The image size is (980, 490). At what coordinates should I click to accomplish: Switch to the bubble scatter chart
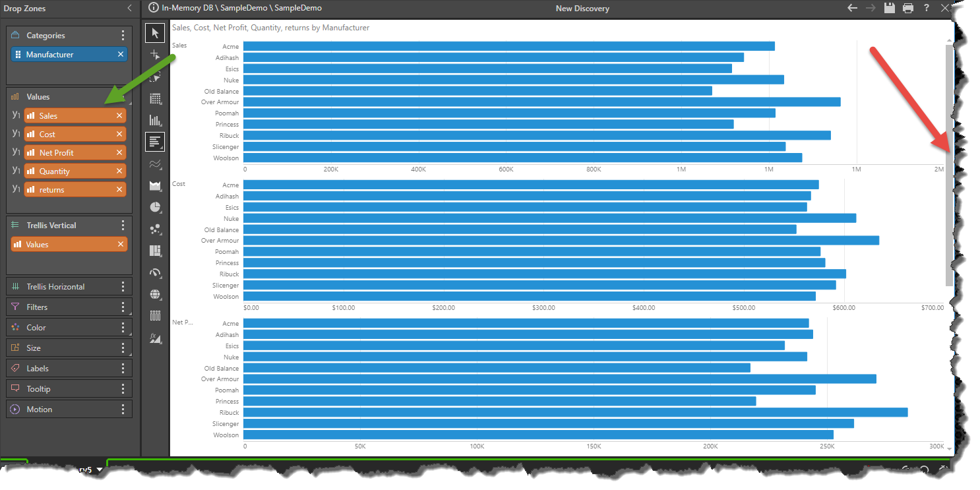[x=155, y=229]
